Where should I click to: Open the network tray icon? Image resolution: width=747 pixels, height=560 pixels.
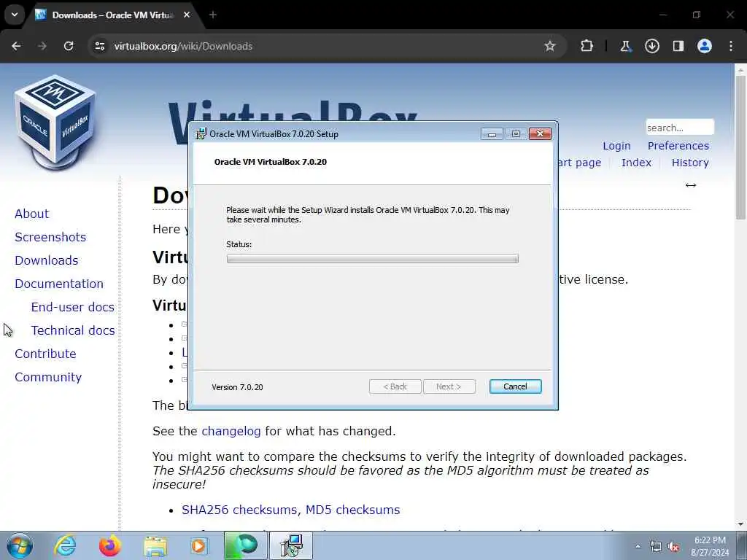pyautogui.click(x=656, y=547)
